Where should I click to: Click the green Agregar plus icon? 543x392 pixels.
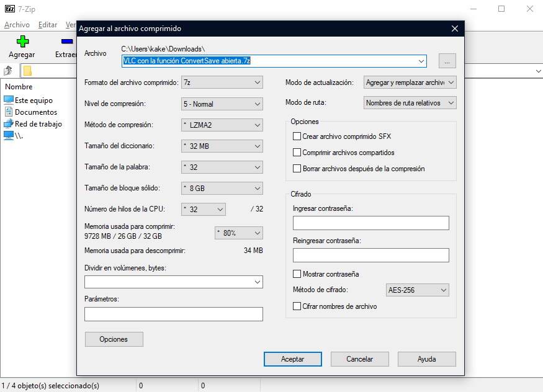pyautogui.click(x=22, y=40)
